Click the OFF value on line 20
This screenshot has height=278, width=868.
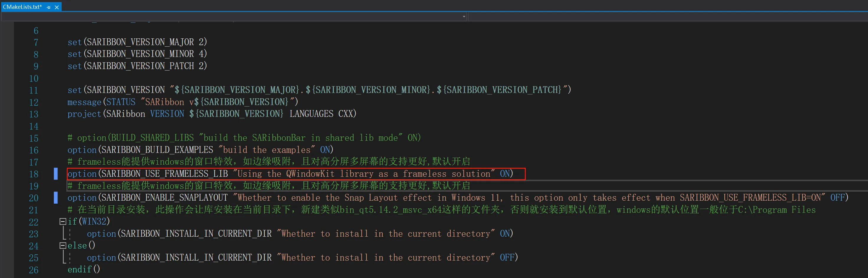click(837, 198)
